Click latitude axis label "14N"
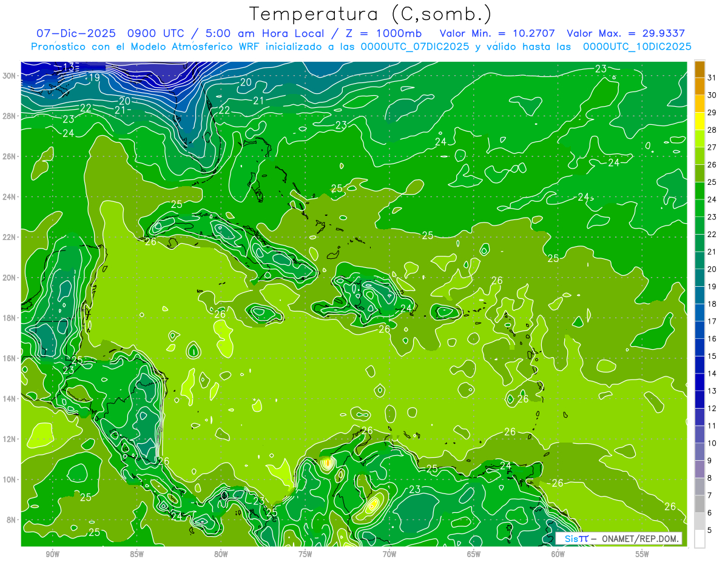728x562 pixels. pos(9,398)
